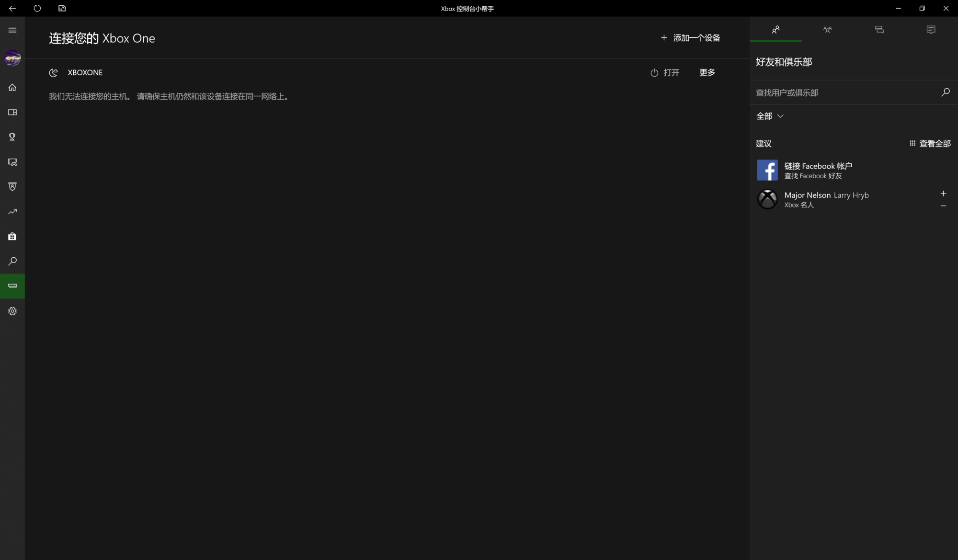
Task: Open My Games in the sidebar
Action: point(12,112)
